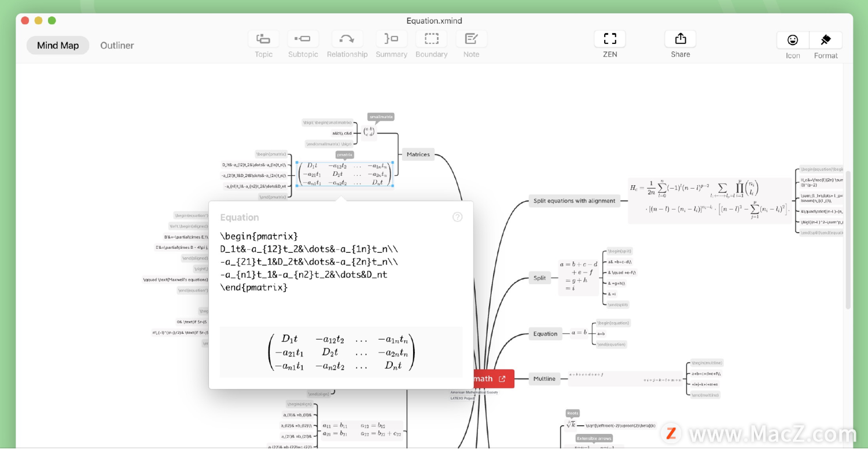Click the Summary toolbar icon
Screen dimensions: 868x449
(x=391, y=39)
